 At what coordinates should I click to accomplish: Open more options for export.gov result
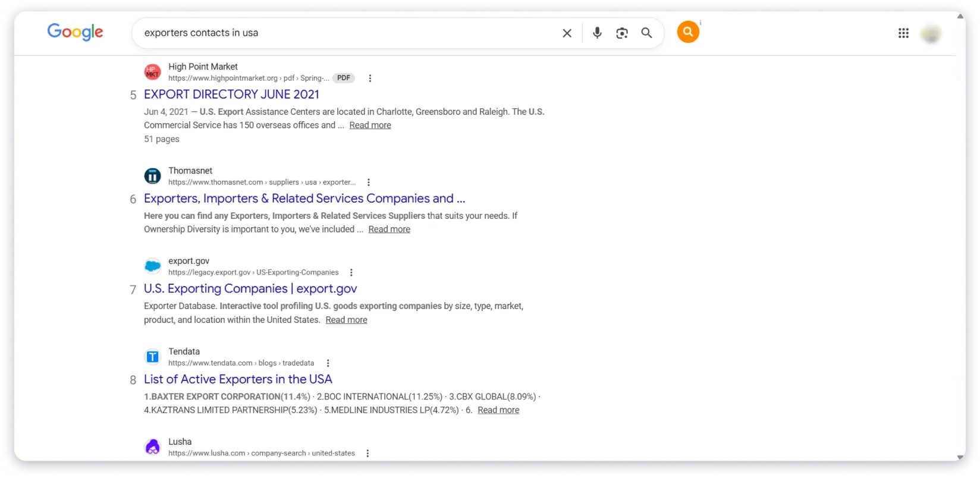(351, 273)
